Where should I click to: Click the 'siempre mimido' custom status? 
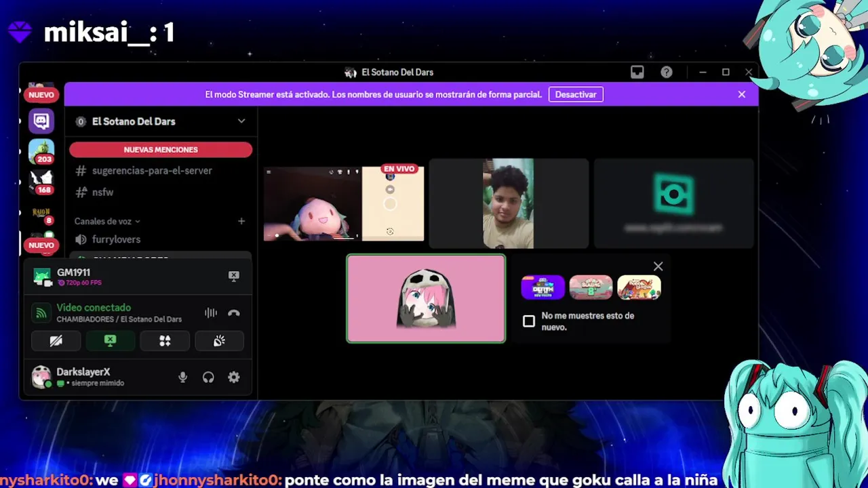pyautogui.click(x=98, y=384)
